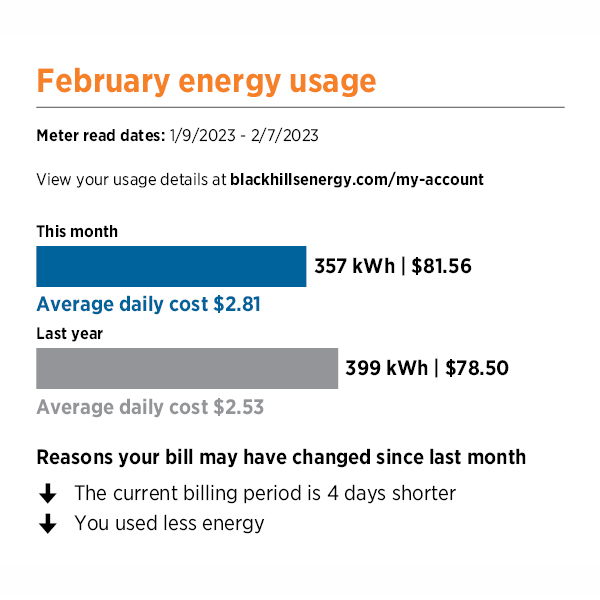Click the Meter read dates label
This screenshot has height=600, width=600.
[x=101, y=135]
